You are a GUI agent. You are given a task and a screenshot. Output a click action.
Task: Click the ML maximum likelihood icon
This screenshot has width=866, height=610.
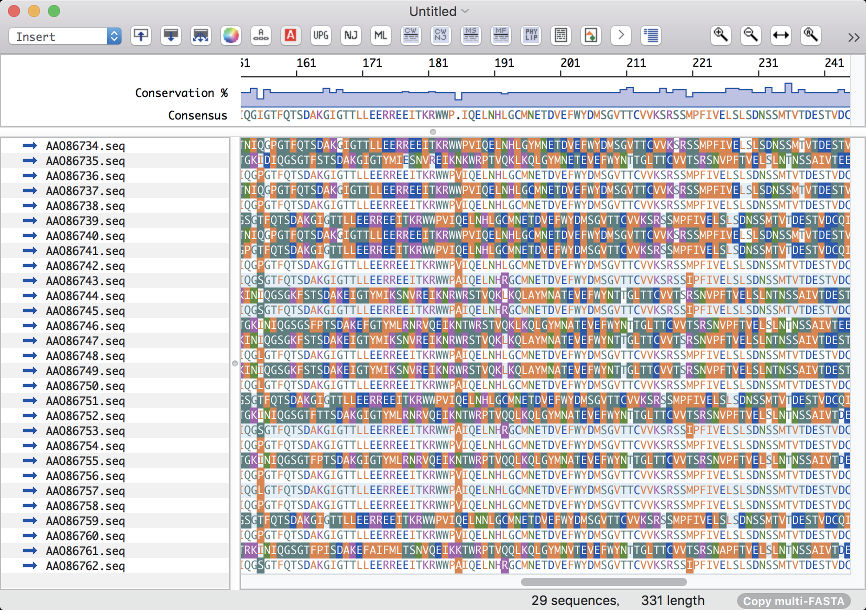[x=381, y=36]
